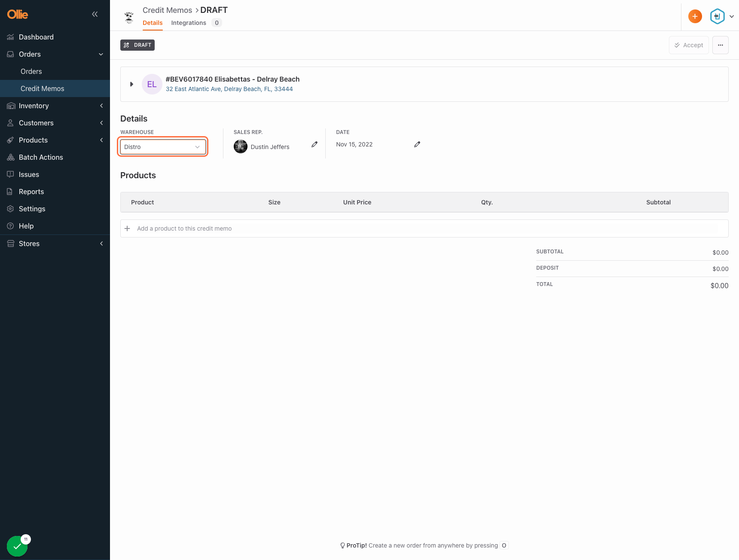The image size is (739, 560).
Task: Click the Ollie logo
Action: point(18,14)
